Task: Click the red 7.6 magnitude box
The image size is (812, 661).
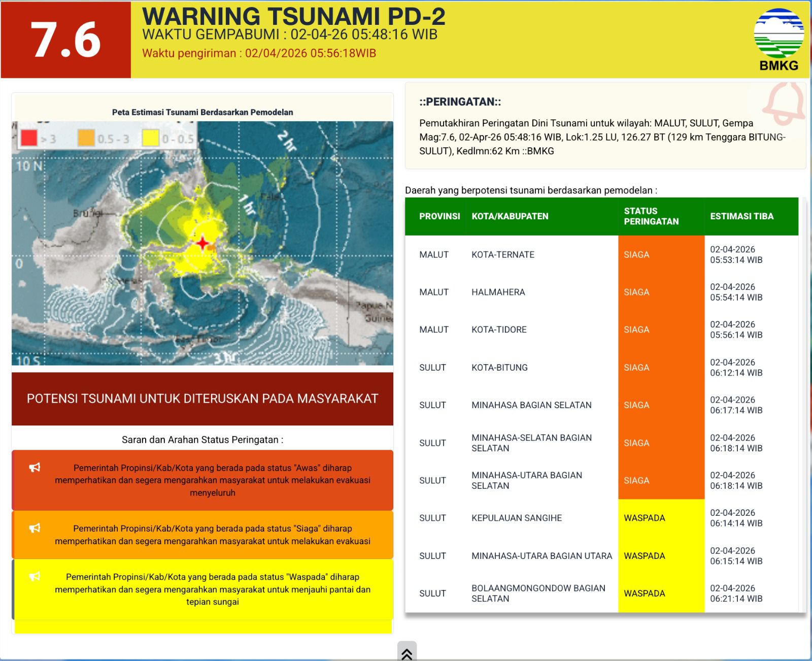Action: pos(66,40)
